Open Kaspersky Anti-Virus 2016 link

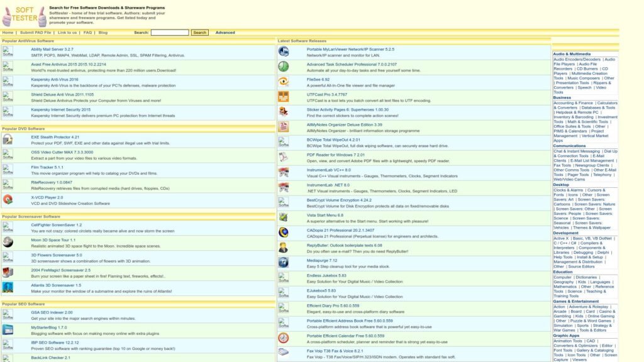(55, 80)
